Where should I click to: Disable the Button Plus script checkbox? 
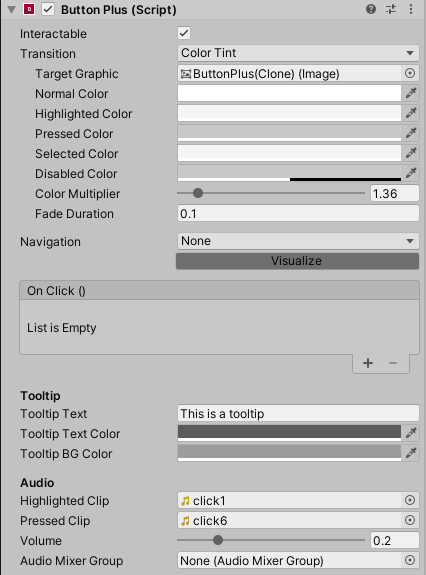(48, 9)
